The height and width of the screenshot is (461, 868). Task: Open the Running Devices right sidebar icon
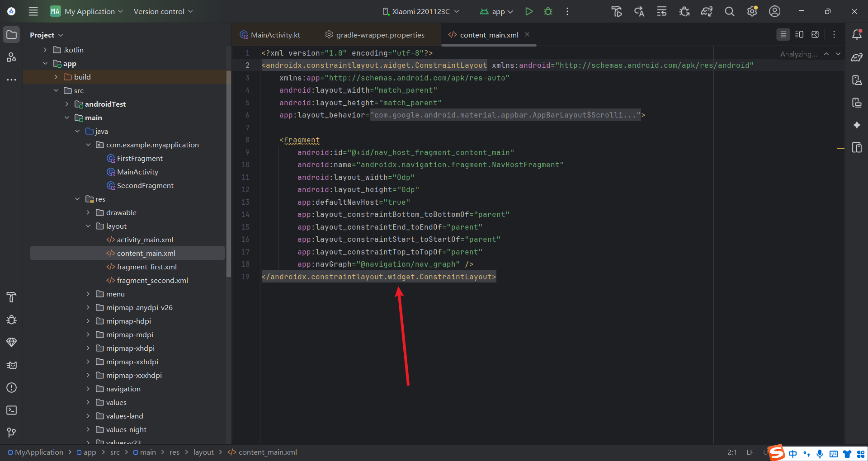click(857, 148)
